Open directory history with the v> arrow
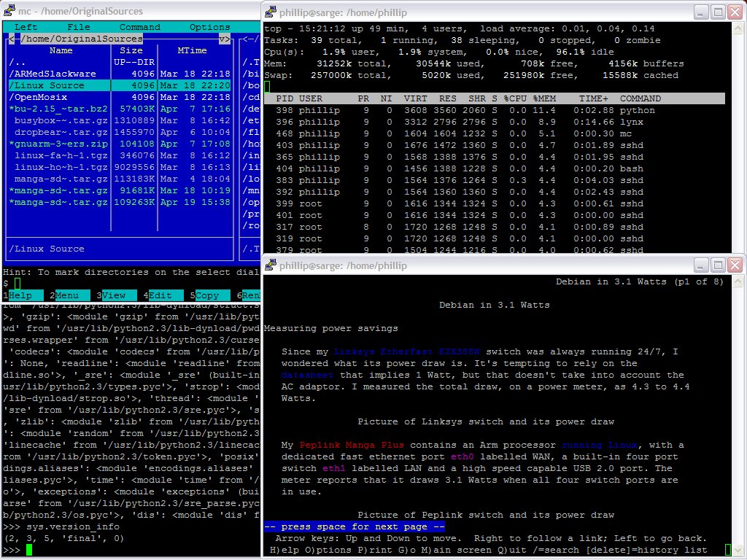 click(x=225, y=39)
